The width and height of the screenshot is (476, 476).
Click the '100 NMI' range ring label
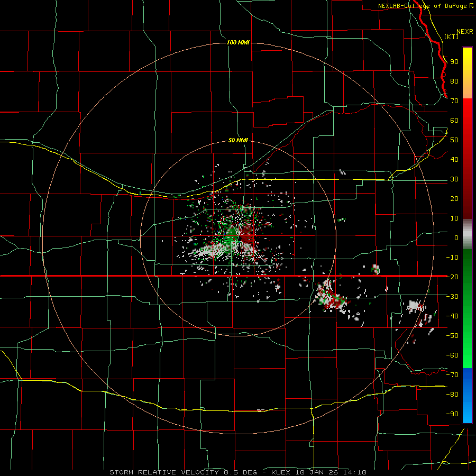(238, 42)
